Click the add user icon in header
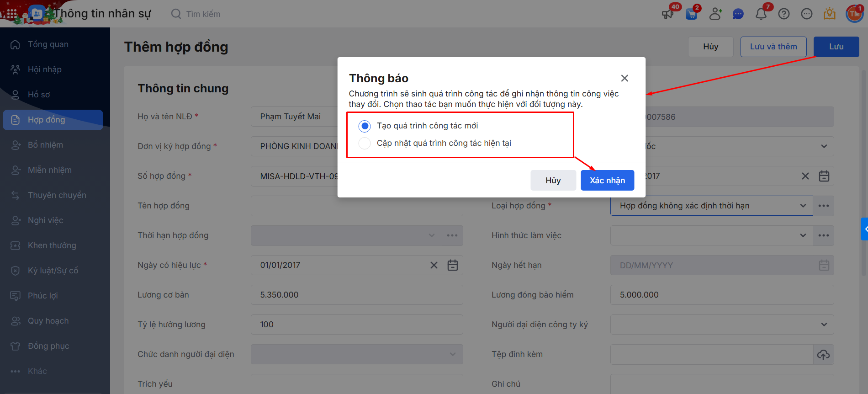 [x=715, y=14]
